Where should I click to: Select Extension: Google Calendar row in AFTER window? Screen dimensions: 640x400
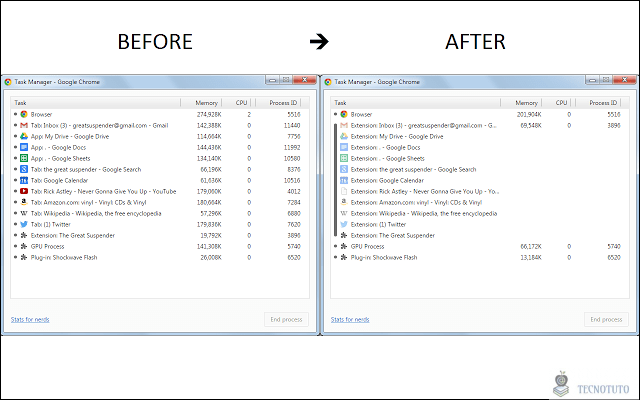pyautogui.click(x=480, y=180)
